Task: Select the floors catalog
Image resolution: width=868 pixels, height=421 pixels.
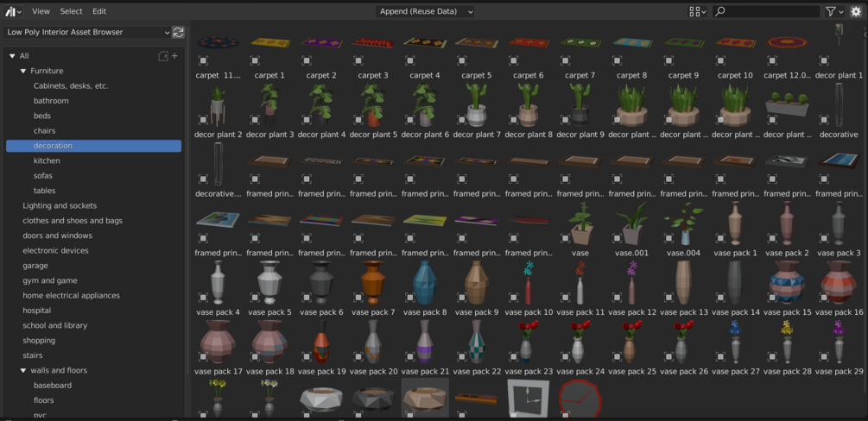Action: (x=43, y=399)
